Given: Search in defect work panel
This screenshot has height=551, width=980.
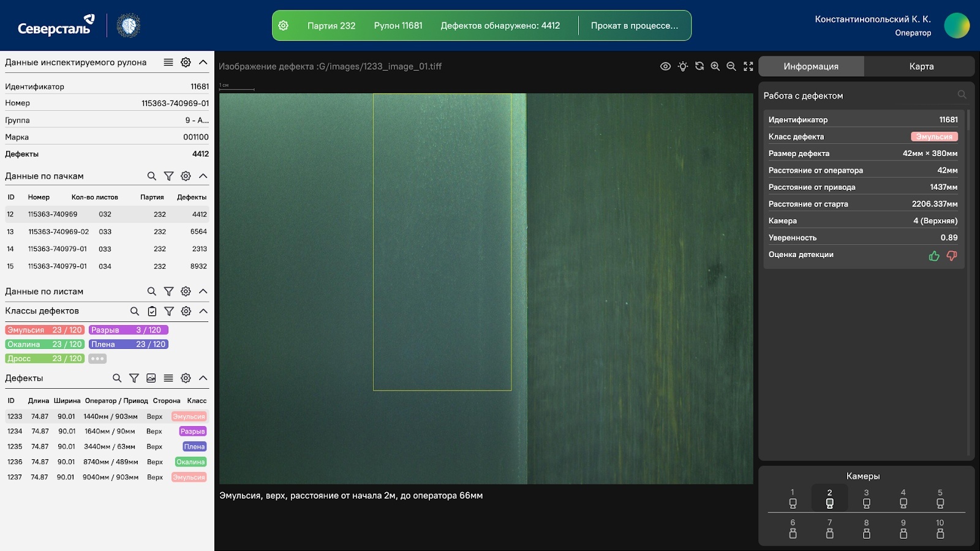Looking at the screenshot, I should click(962, 94).
